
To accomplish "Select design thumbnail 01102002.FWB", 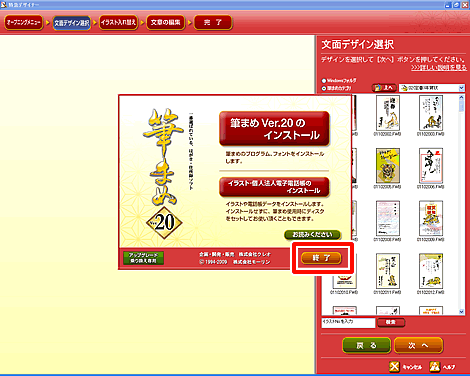I will coord(388,113).
